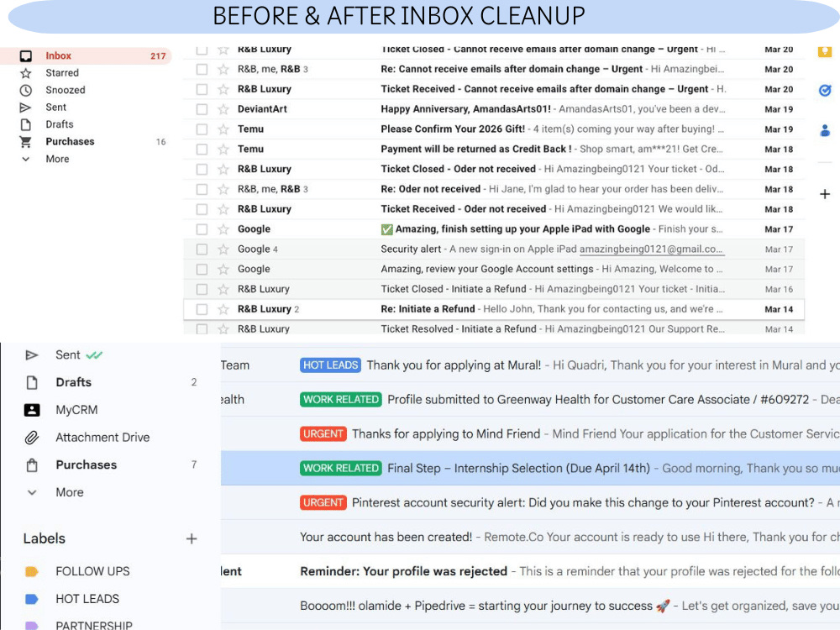Star the Re: Initiate a Refund email
The image size is (840, 630).
click(223, 309)
